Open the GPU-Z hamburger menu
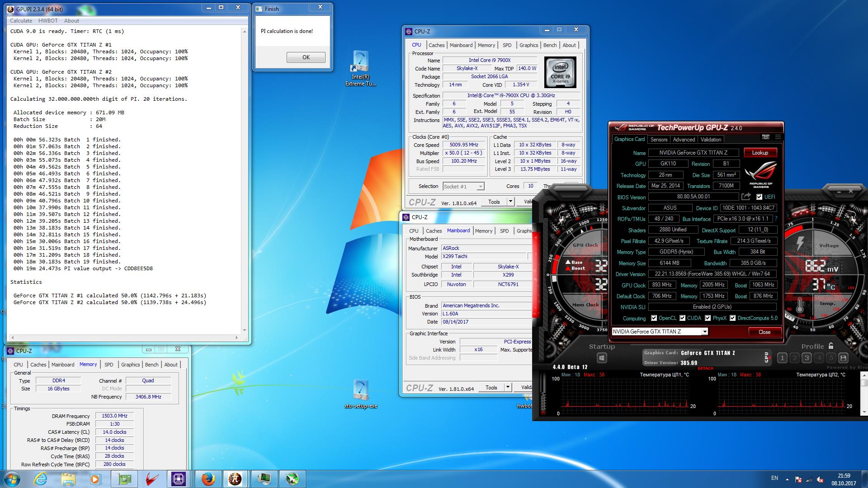 [778, 137]
